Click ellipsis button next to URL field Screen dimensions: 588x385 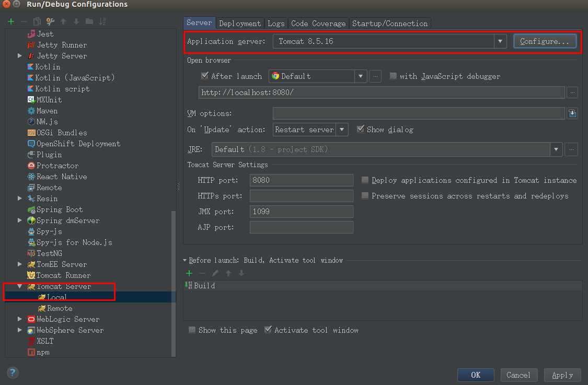pos(572,92)
